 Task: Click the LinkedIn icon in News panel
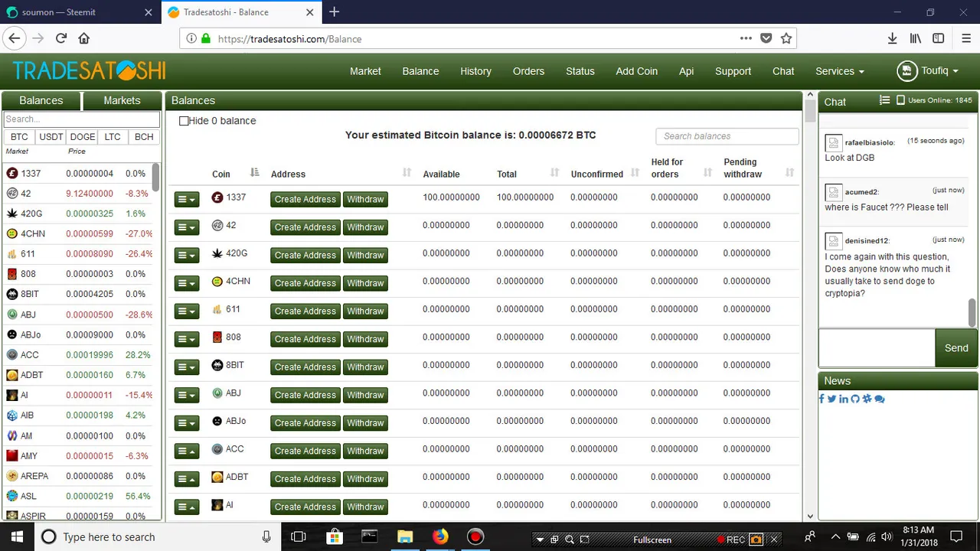coord(843,399)
